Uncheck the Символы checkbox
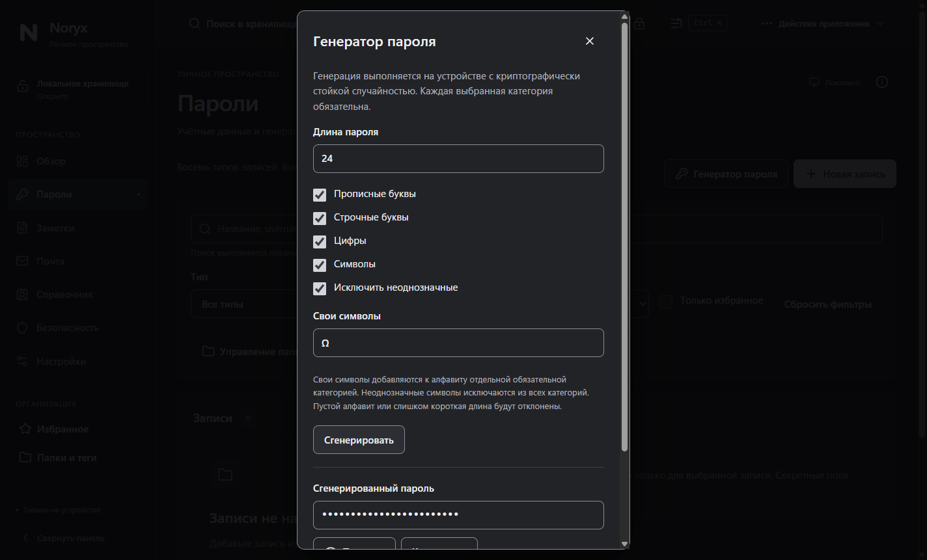This screenshot has height=560, width=927. (x=320, y=265)
